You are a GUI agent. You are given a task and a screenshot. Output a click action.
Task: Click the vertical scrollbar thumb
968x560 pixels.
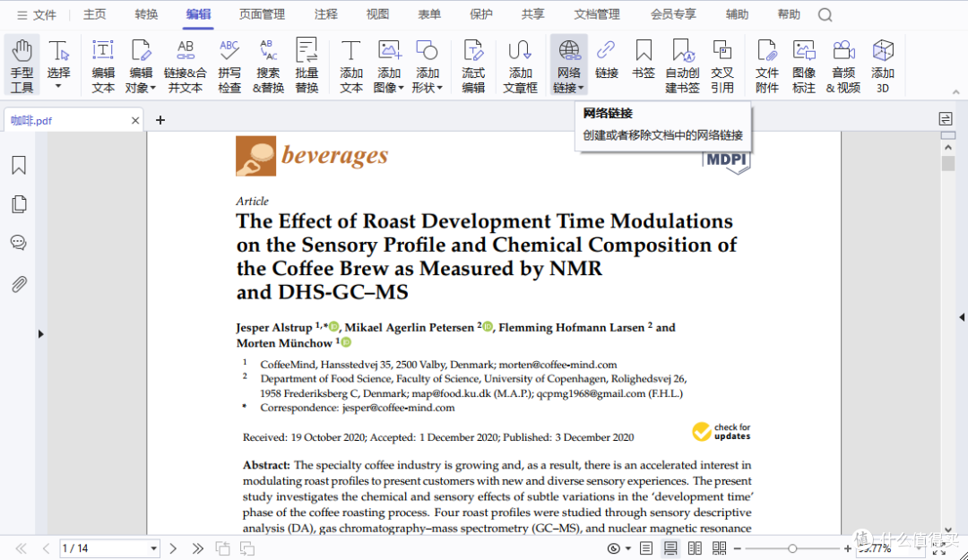[x=948, y=164]
